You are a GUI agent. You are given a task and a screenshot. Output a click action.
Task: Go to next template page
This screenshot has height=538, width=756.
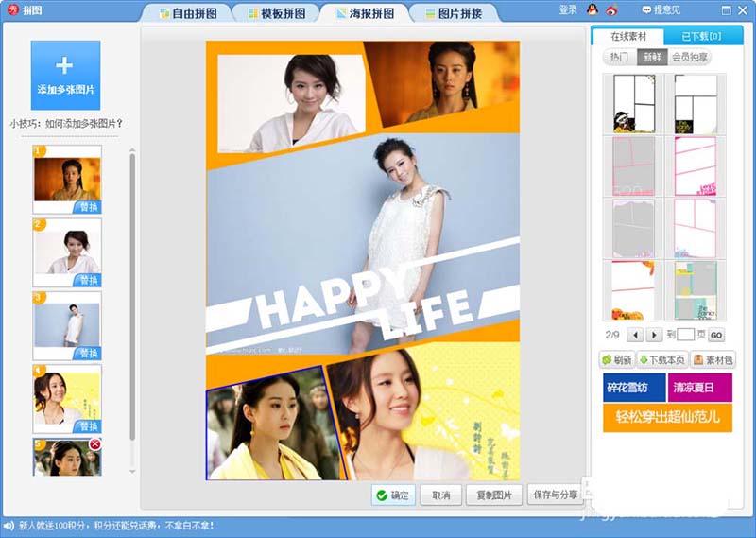tap(654, 335)
